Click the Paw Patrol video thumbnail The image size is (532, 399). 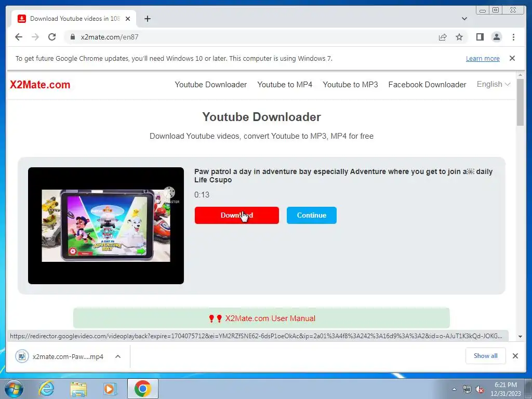(106, 225)
